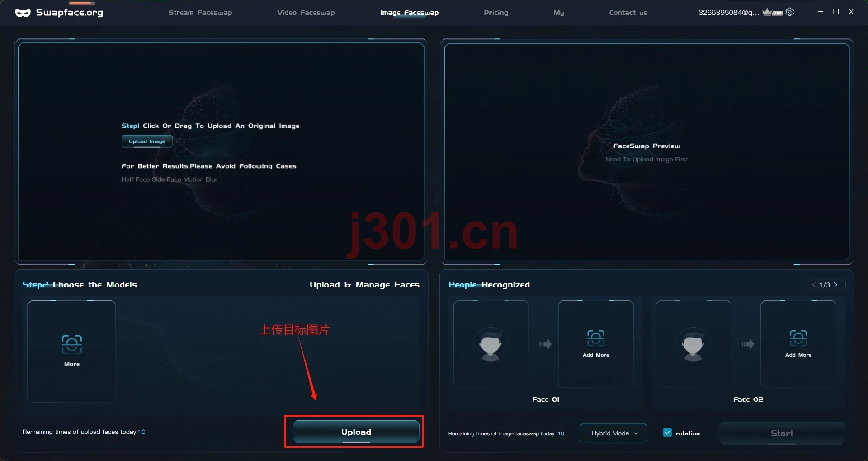
Task: Click the Swapface mask logo icon
Action: 23,13
